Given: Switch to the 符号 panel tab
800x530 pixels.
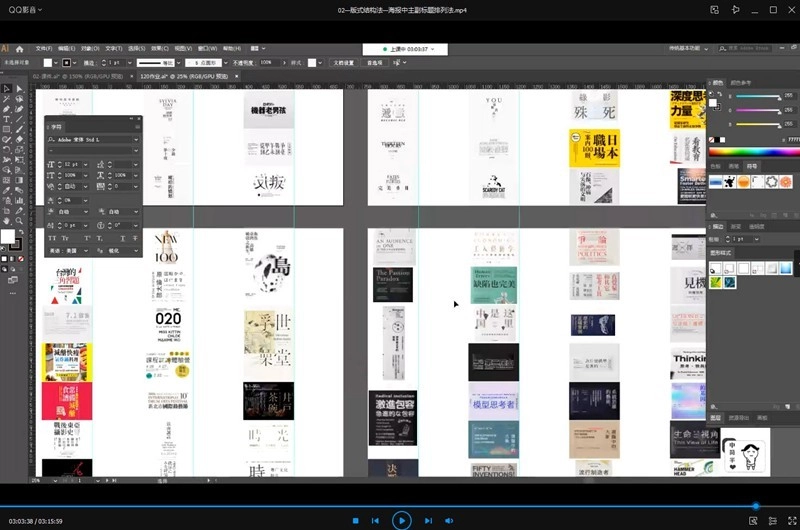Looking at the screenshot, I should (752, 166).
